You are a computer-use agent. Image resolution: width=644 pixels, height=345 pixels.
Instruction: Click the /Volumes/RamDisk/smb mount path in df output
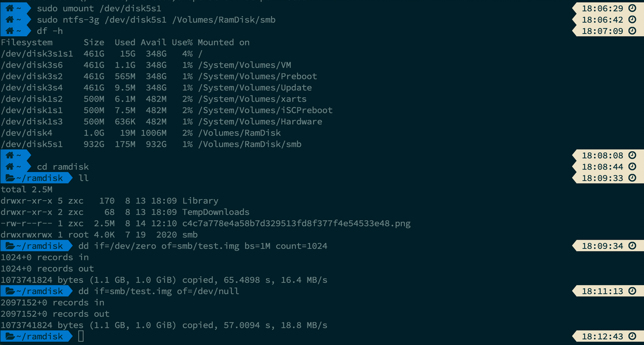[x=250, y=144]
